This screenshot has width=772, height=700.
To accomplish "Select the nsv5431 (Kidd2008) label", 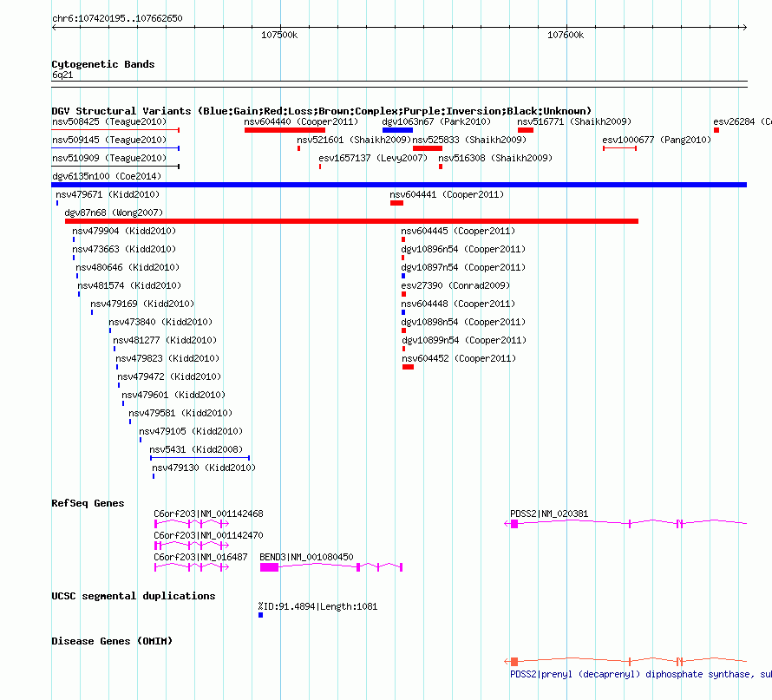I will 196,449.
